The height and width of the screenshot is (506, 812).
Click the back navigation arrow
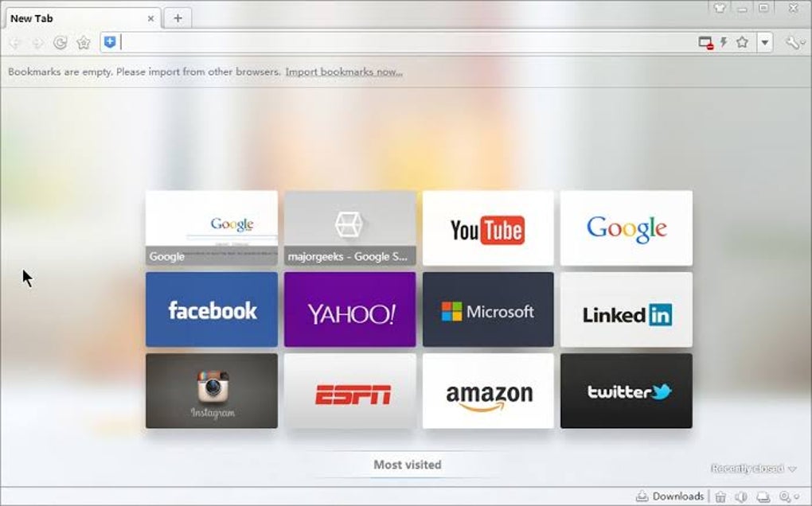(x=15, y=43)
